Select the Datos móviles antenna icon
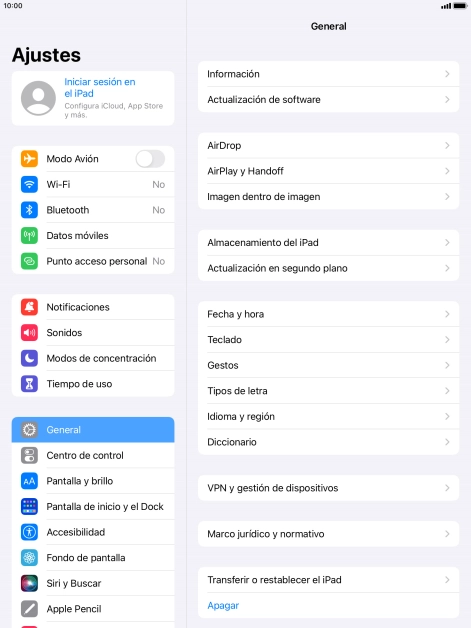Viewport: 471px width, 628px height. pyautogui.click(x=29, y=236)
